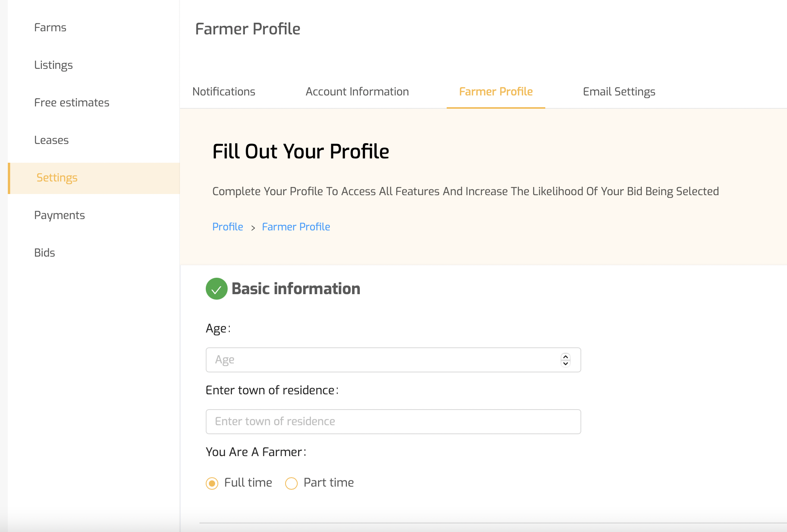Screen dimensions: 787x532
Task: Go to the Email Settings tab
Action: point(619,92)
